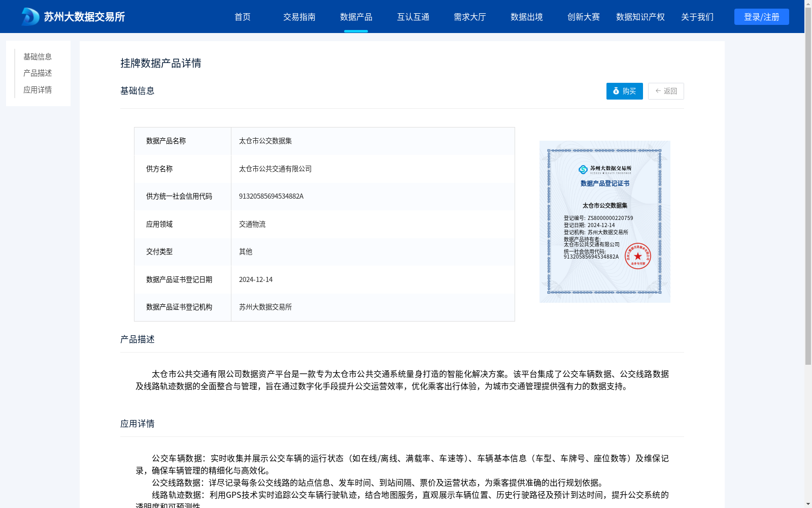
Task: Click the scrollbar up arrow
Action: tap(808, 4)
